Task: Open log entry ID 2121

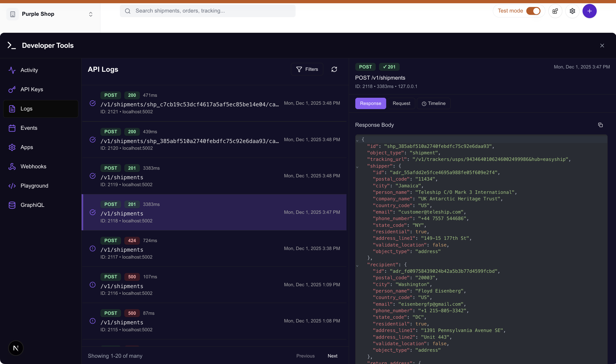Action: (x=214, y=103)
